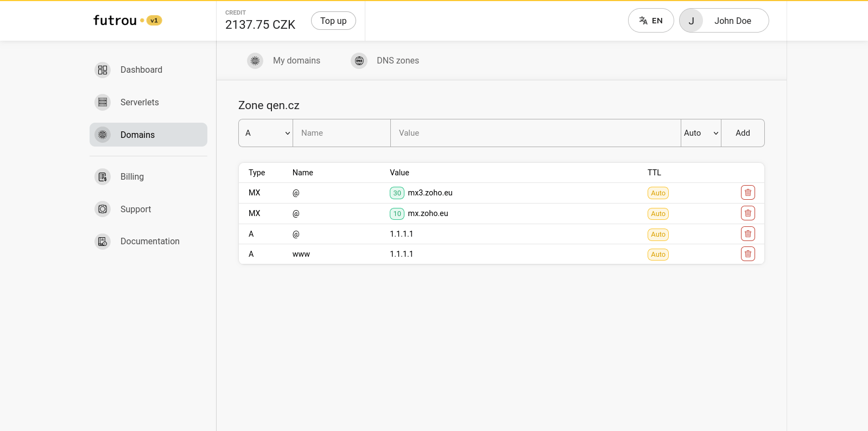The image size is (868, 431).
Task: Click the J avatar circle
Action: [x=692, y=21]
